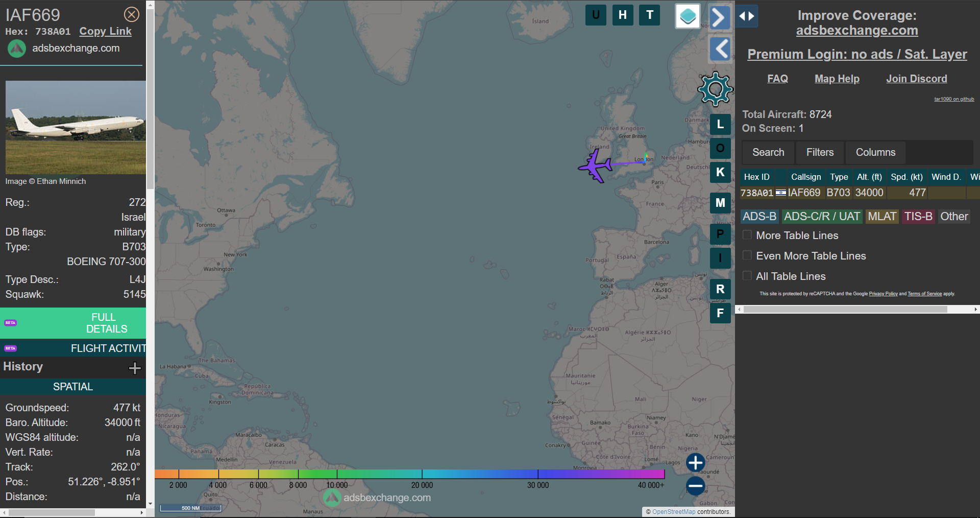Click the T map button
Image resolution: width=980 pixels, height=518 pixels.
[x=650, y=15]
